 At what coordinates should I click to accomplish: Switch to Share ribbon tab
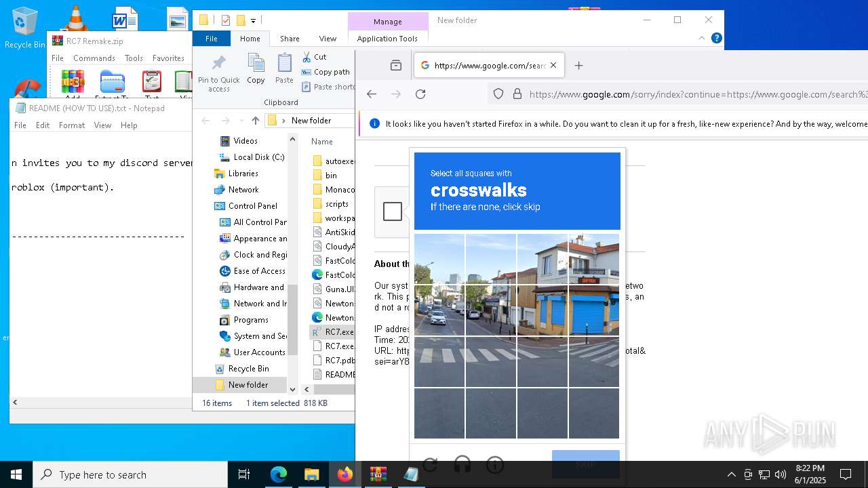click(x=290, y=39)
